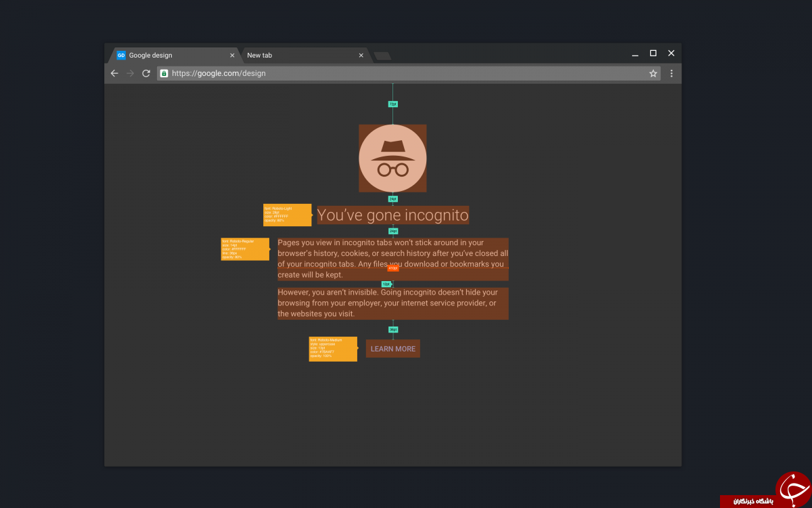Click the GD favicon on Google design tab
Viewport: 812px width, 508px height.
tap(121, 56)
